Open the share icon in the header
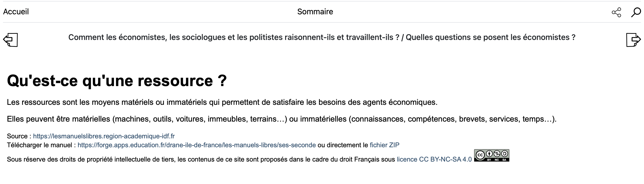Image resolution: width=644 pixels, height=184 pixels. point(616,12)
